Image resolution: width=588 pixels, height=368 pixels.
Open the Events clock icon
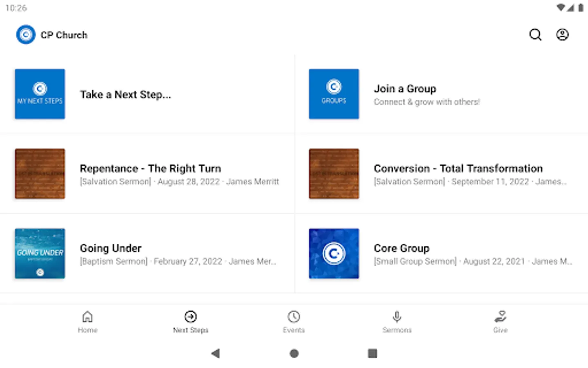(294, 317)
